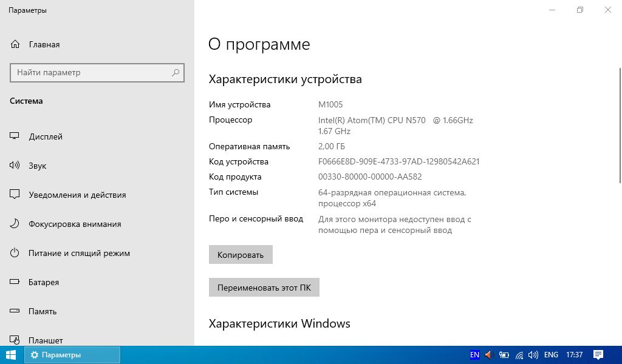Click the Характеристики устройства heading

coord(285,79)
